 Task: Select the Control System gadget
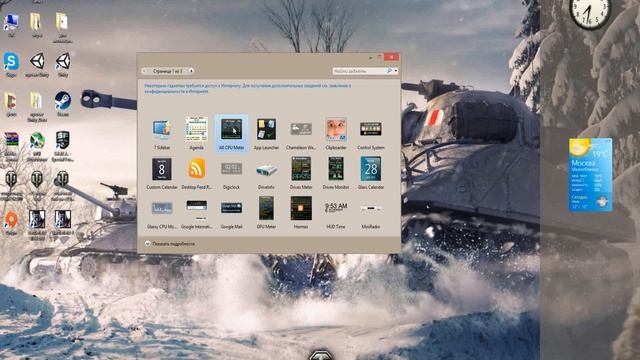[371, 134]
